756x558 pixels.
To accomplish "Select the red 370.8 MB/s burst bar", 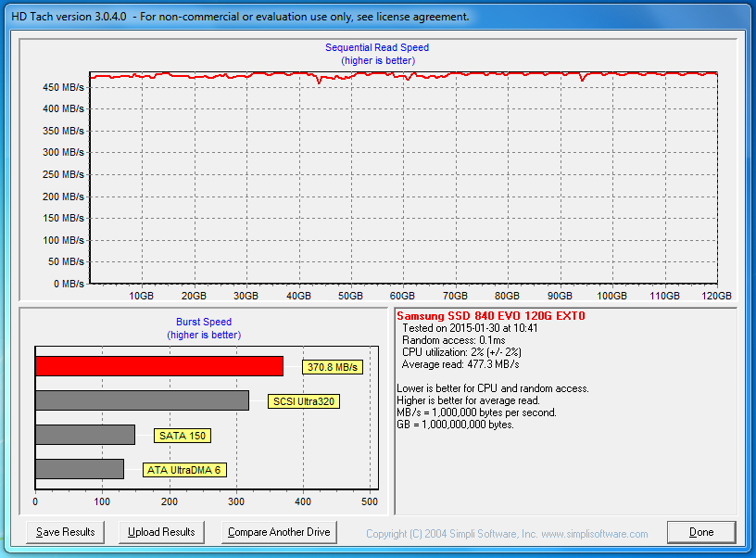I will tap(159, 366).
